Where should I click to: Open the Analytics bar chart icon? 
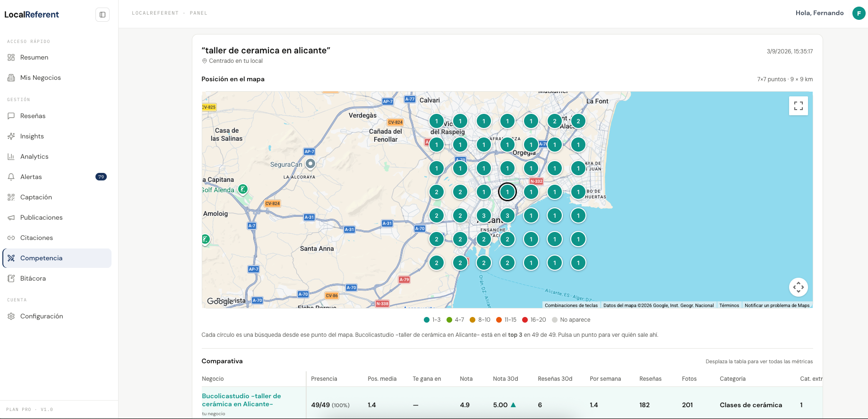(x=11, y=157)
